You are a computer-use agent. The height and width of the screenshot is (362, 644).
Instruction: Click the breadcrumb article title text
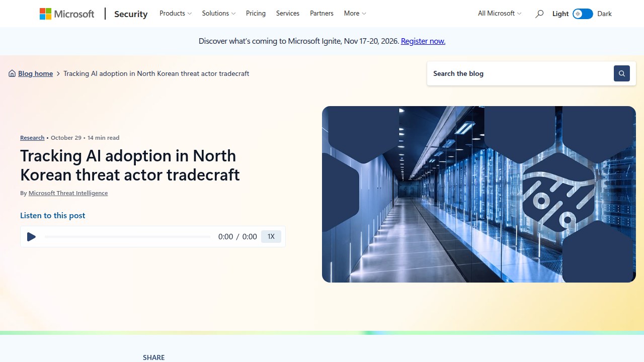(x=156, y=73)
